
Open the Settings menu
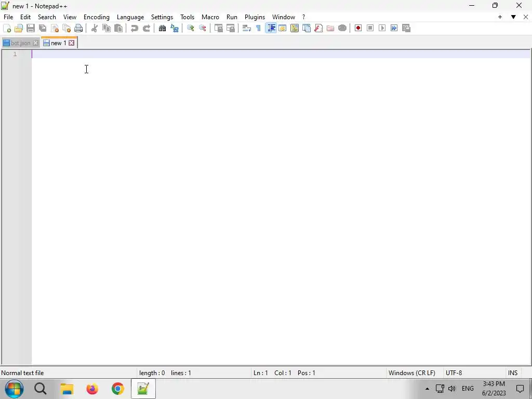point(162,17)
